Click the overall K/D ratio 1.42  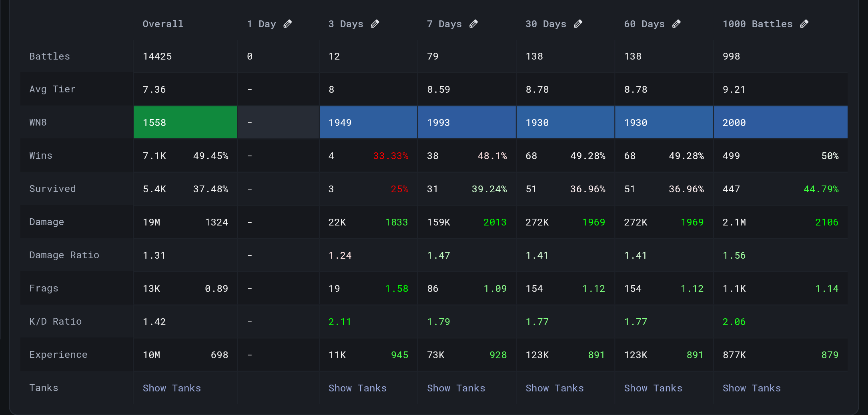154,322
